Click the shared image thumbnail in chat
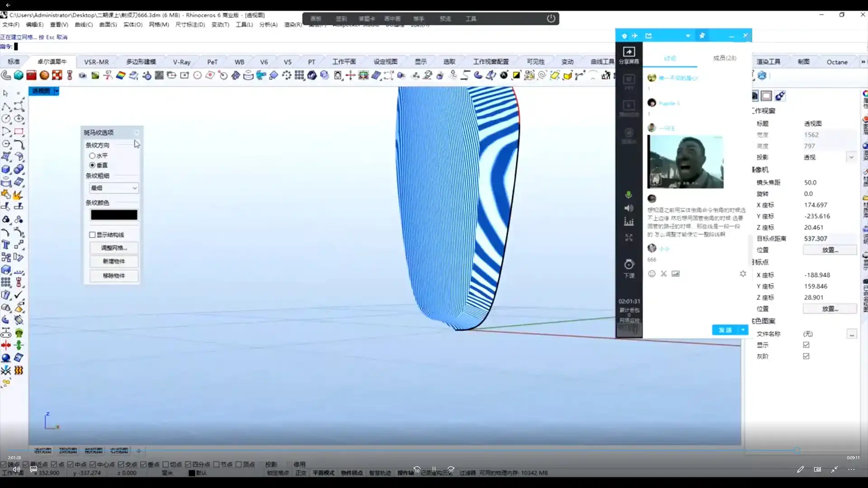This screenshot has width=868, height=488. (x=685, y=162)
